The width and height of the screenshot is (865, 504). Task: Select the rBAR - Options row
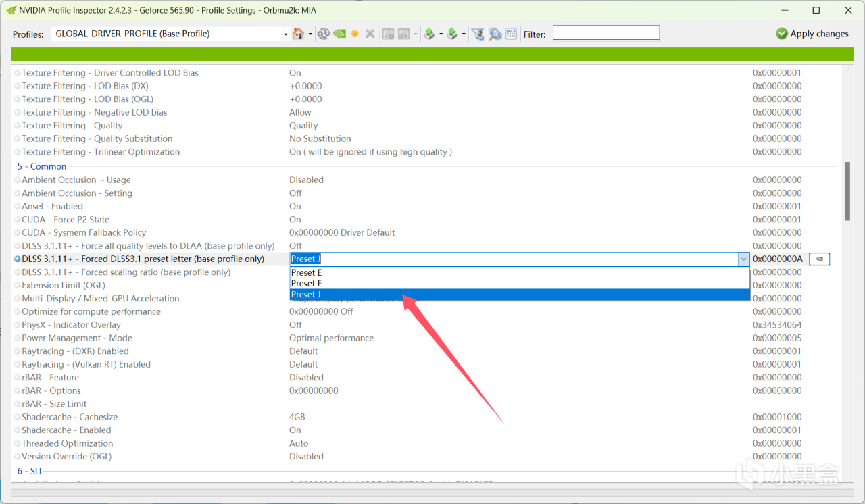click(51, 390)
